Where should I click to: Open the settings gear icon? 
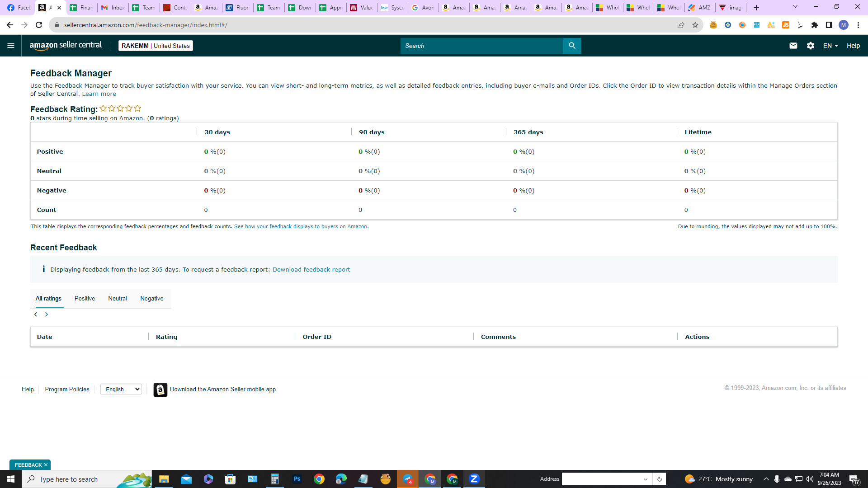pos(811,46)
